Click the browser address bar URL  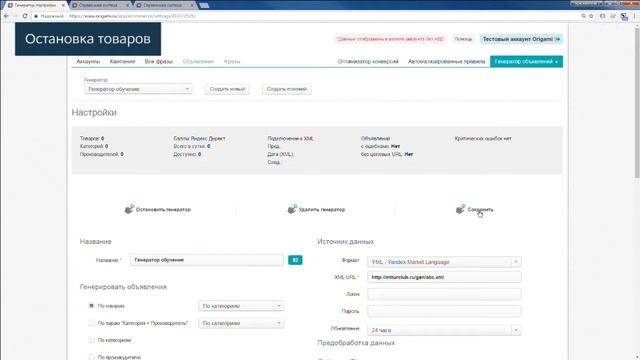coord(132,16)
